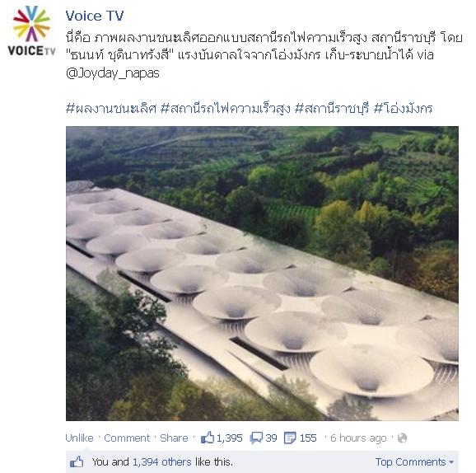Open the #สถานีราชบุรี hashtag
This screenshot has height=473, width=476.
coord(332,109)
